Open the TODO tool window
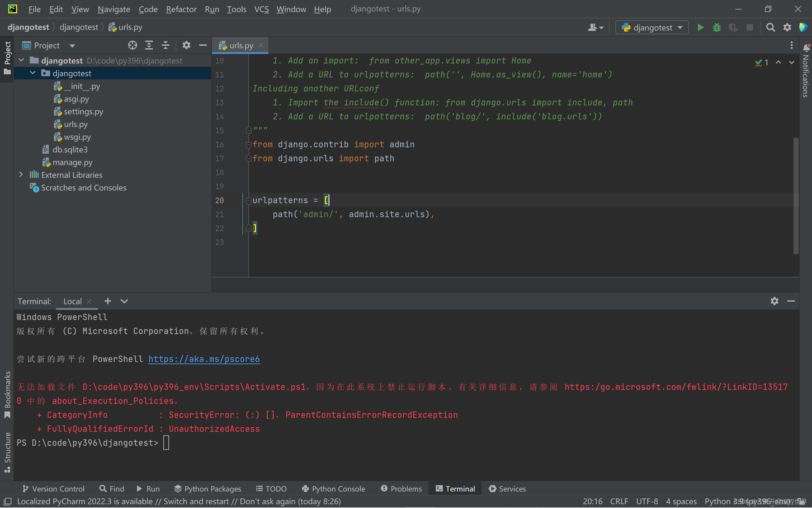812x508 pixels. tap(271, 489)
